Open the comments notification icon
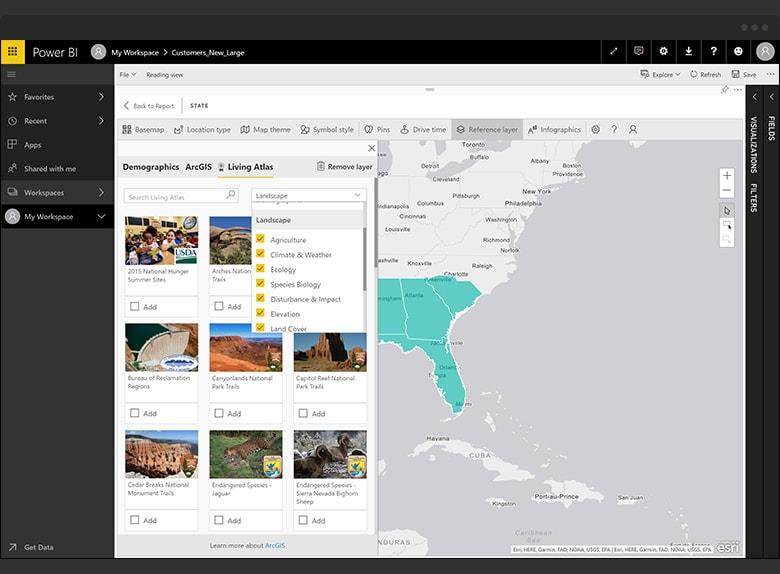780x574 pixels. 639,51
